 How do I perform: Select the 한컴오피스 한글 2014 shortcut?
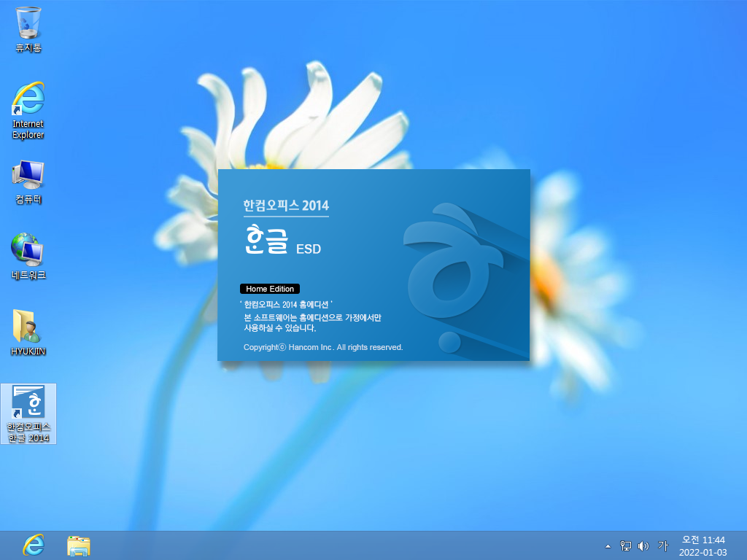click(x=28, y=414)
